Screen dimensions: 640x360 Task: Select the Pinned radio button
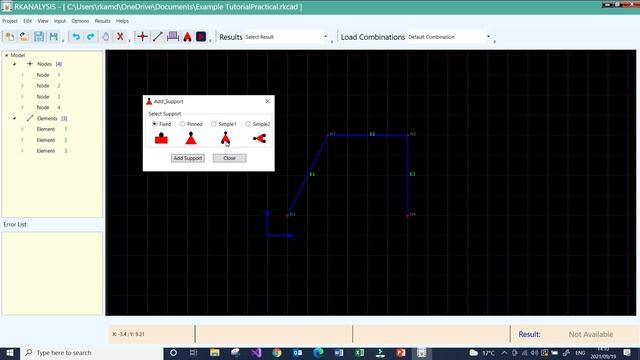point(182,124)
